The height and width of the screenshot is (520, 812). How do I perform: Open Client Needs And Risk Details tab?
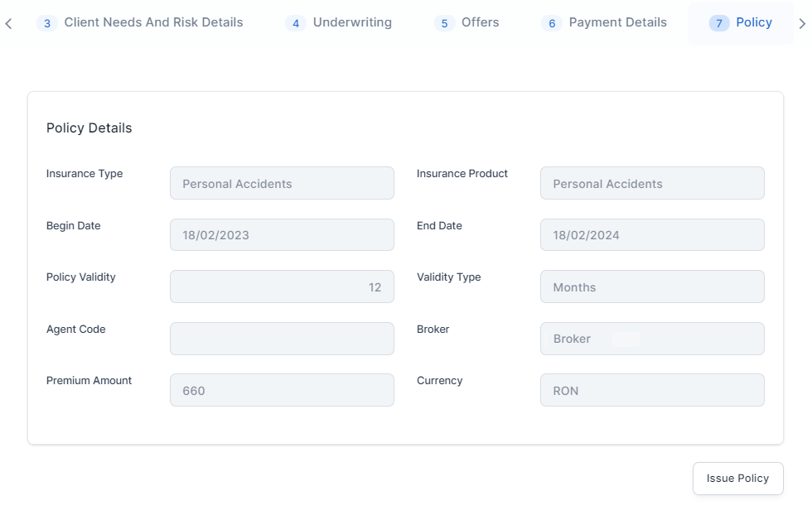(x=153, y=22)
